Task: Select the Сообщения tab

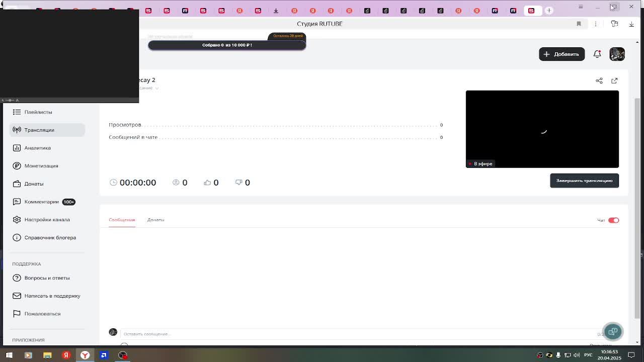Action: pyautogui.click(x=122, y=220)
